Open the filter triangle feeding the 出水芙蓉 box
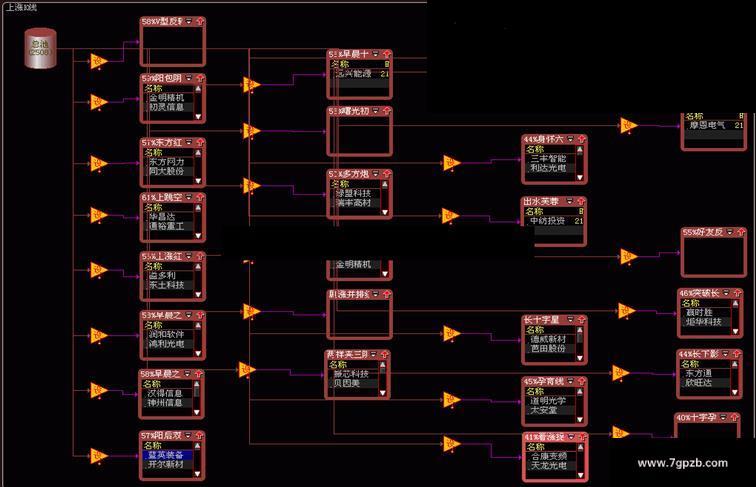Image resolution: width=756 pixels, height=487 pixels. point(450,216)
